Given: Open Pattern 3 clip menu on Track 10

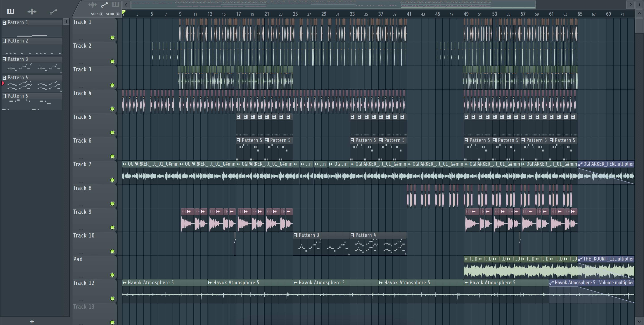Looking at the screenshot, I should tap(295, 235).
